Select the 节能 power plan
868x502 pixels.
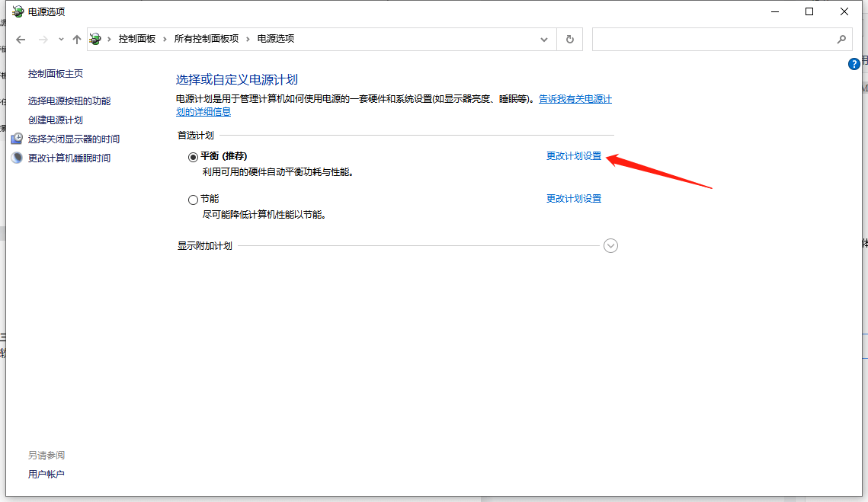click(x=193, y=200)
